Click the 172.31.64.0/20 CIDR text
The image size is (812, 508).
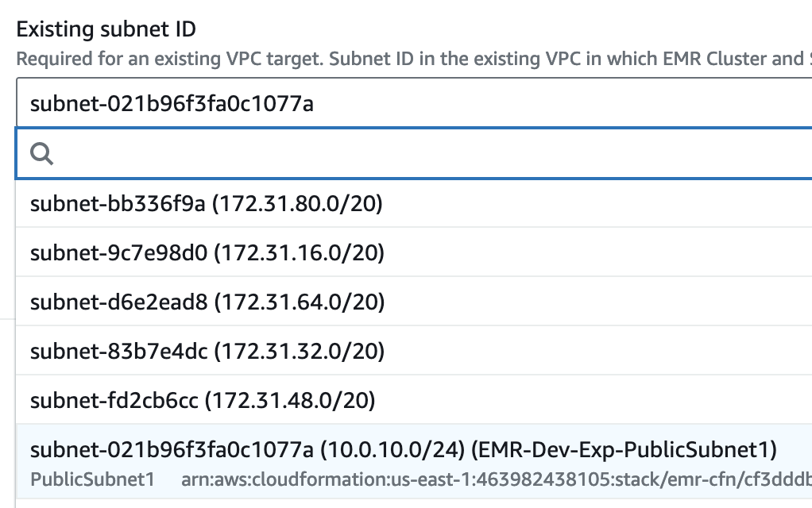(x=300, y=302)
